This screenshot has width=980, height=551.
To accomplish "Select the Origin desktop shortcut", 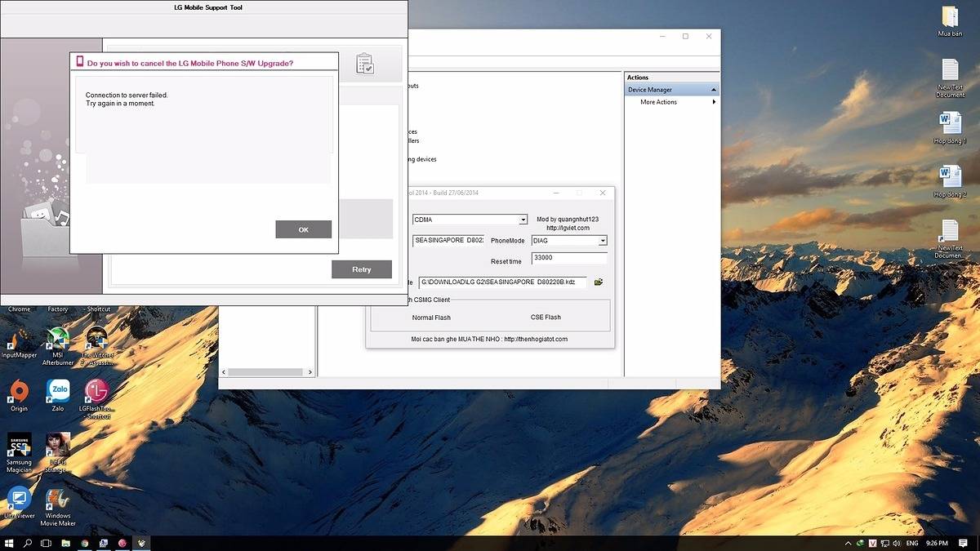I will pos(19,396).
